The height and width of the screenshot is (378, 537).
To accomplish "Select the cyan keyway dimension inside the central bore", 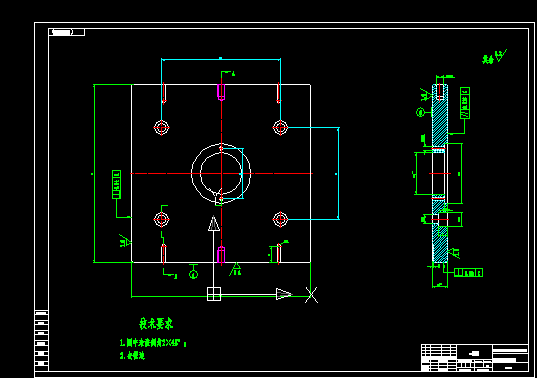I will point(243,174).
